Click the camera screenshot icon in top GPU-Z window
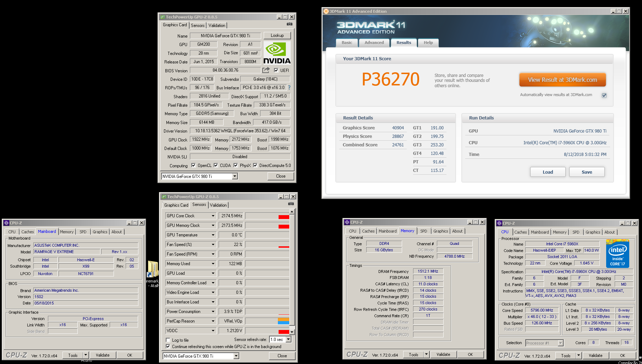Image resolution: width=642 pixels, height=364 pixels. 290,24
